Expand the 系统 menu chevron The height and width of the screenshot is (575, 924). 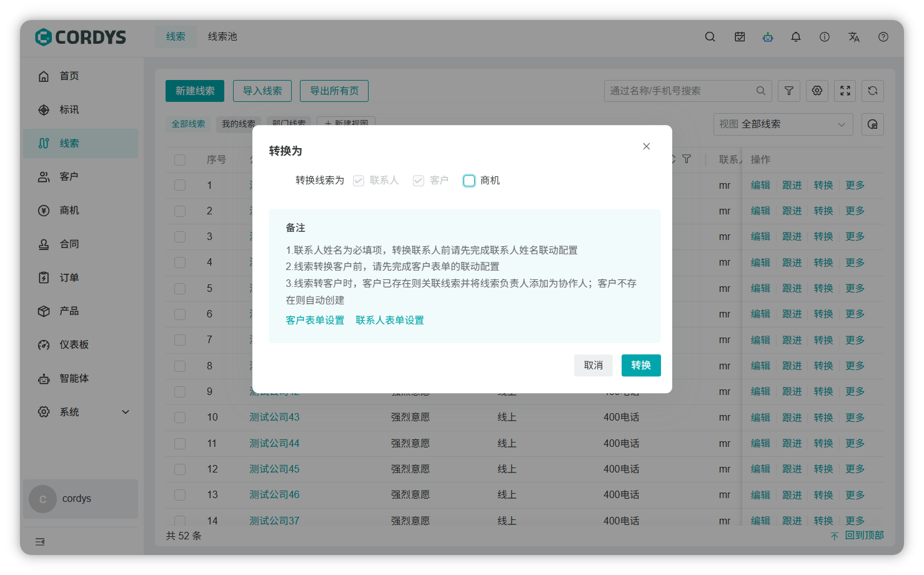click(126, 412)
